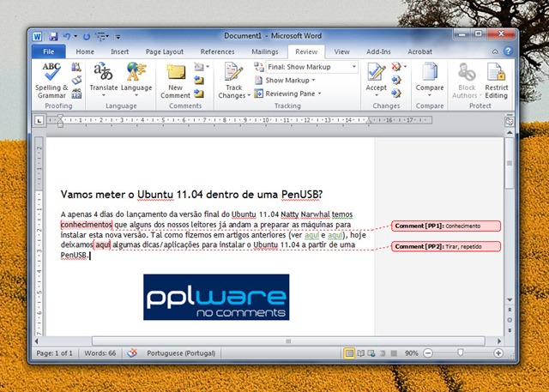Click the Delete Comment icon
This screenshot has height=392, width=549.
tap(198, 67)
